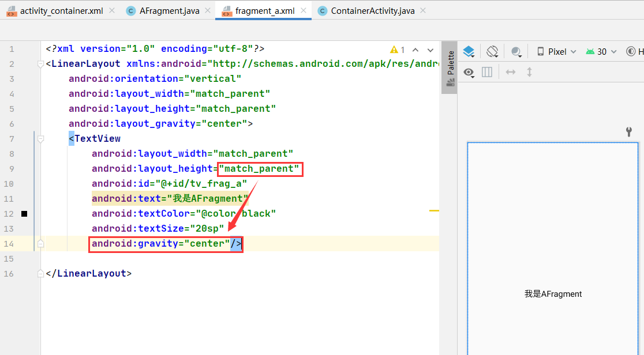The width and height of the screenshot is (644, 355).
Task: Open the API 30 version dropdown
Action: click(601, 52)
